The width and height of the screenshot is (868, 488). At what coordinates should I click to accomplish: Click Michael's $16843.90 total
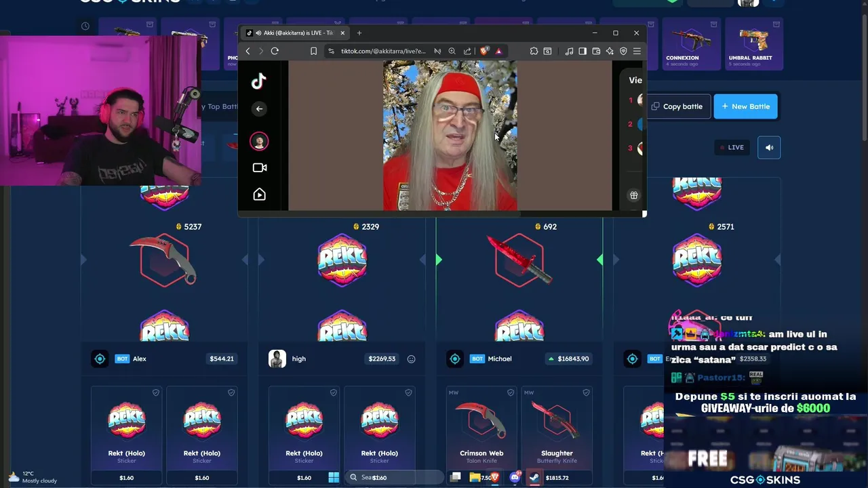pos(568,359)
